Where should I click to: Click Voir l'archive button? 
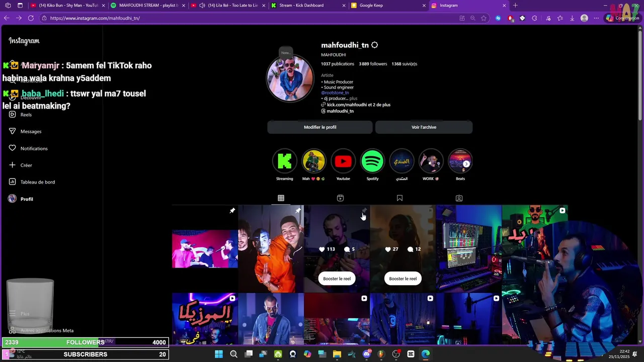coord(424,127)
